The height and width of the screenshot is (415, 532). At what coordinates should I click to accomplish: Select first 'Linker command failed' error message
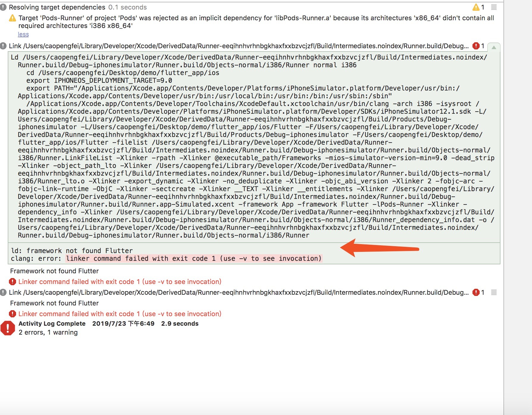[120, 282]
